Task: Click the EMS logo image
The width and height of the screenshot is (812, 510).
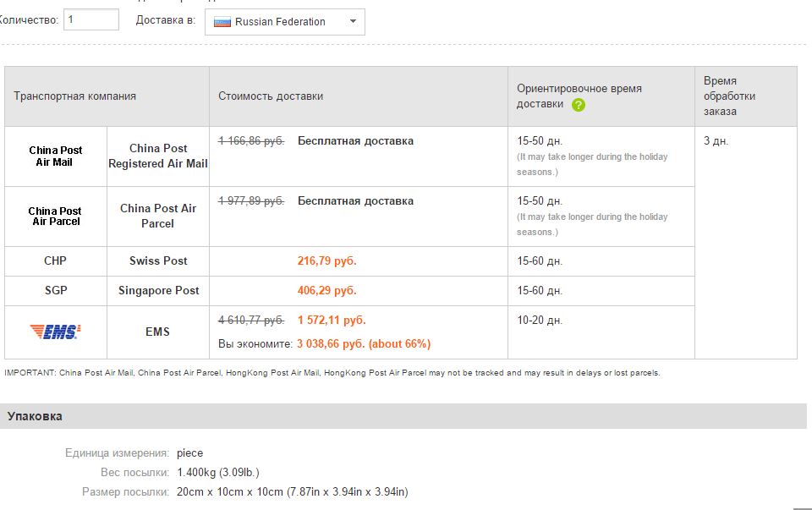Action: point(55,332)
